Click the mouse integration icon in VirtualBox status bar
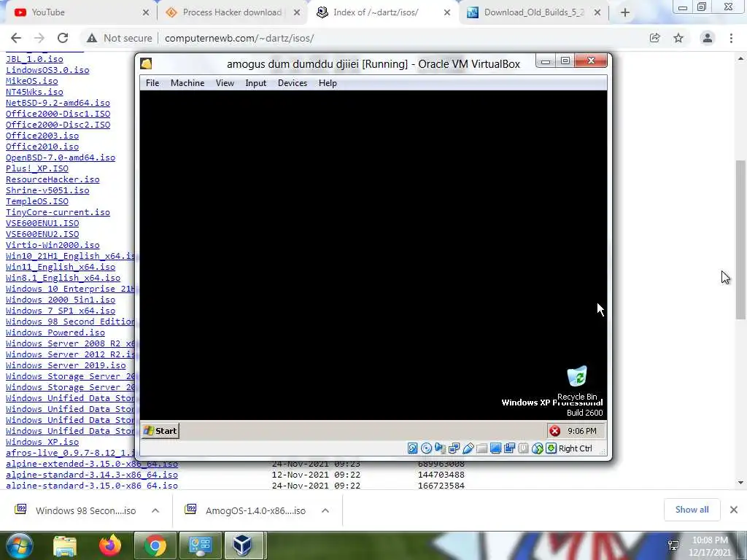 pos(537,448)
